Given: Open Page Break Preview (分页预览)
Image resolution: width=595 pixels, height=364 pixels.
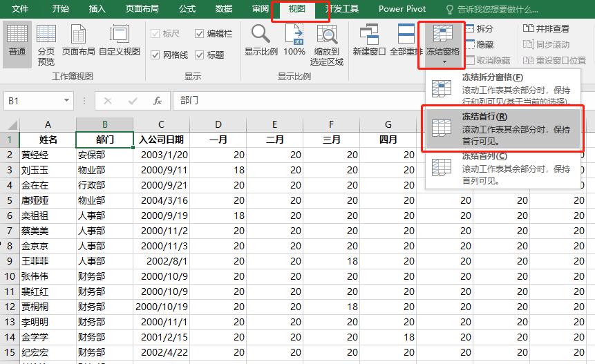Looking at the screenshot, I should [x=46, y=44].
